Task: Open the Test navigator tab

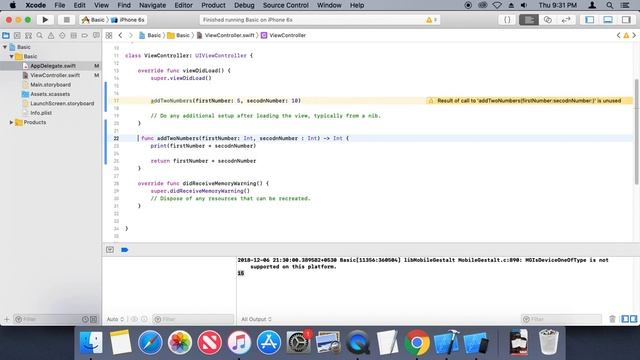Action: [62, 36]
